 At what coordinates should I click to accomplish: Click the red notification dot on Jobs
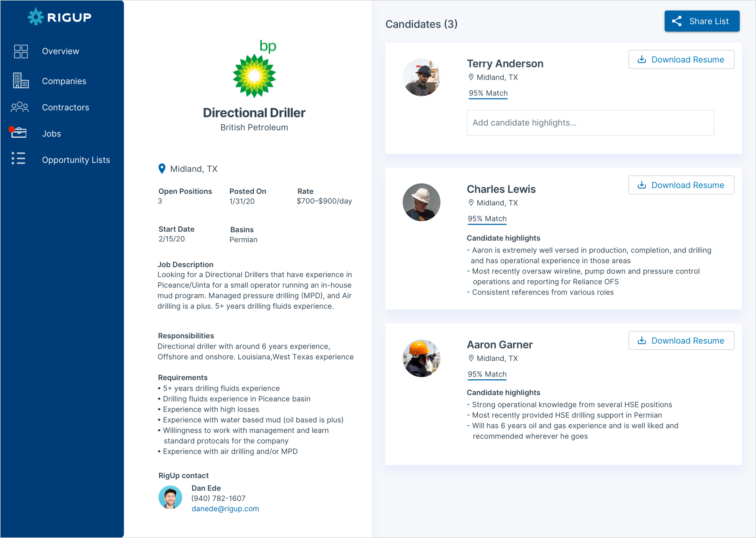coord(11,129)
